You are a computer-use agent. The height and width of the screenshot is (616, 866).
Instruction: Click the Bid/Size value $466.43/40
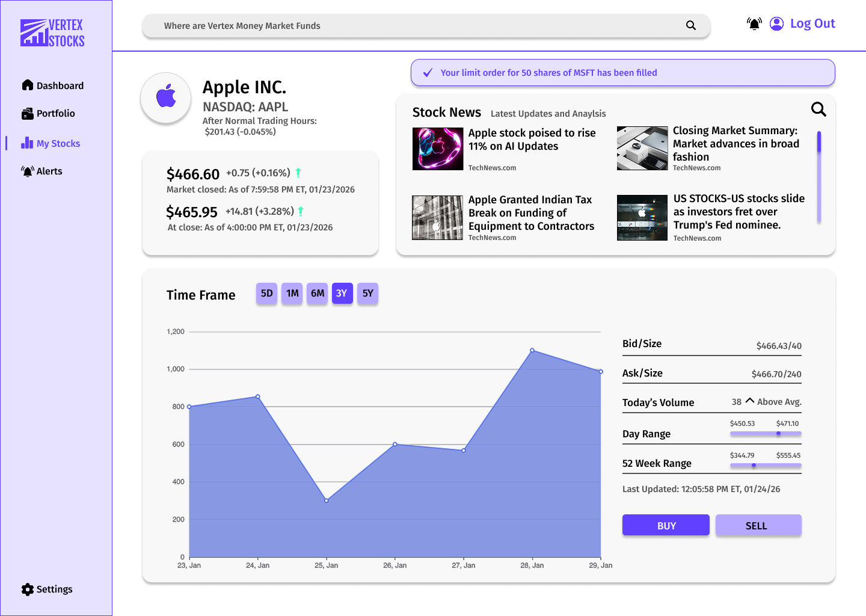click(779, 346)
